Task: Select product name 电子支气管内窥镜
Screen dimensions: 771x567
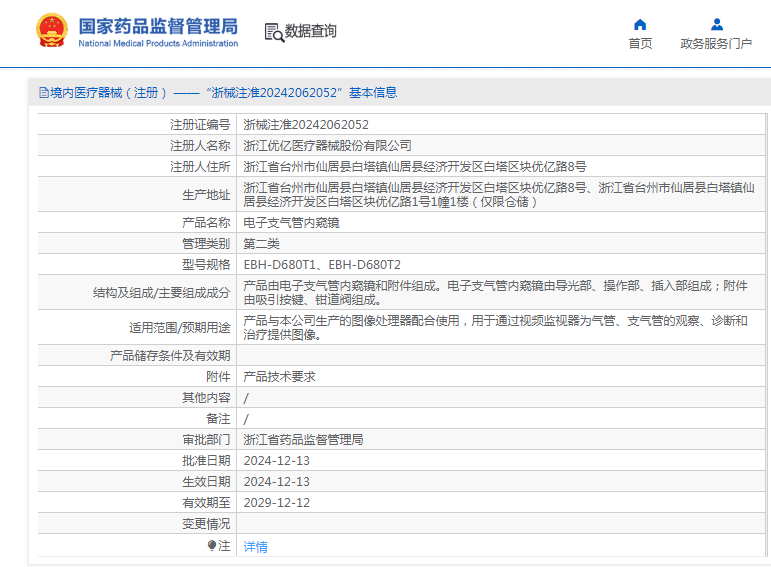Action: tap(291, 223)
